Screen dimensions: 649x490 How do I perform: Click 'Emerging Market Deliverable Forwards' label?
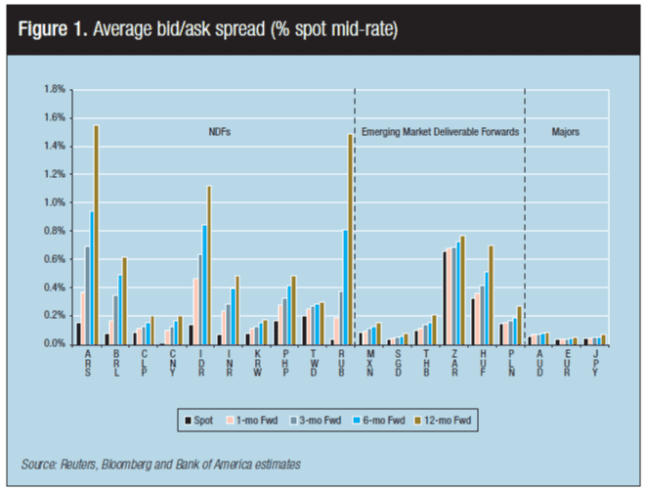pos(440,132)
